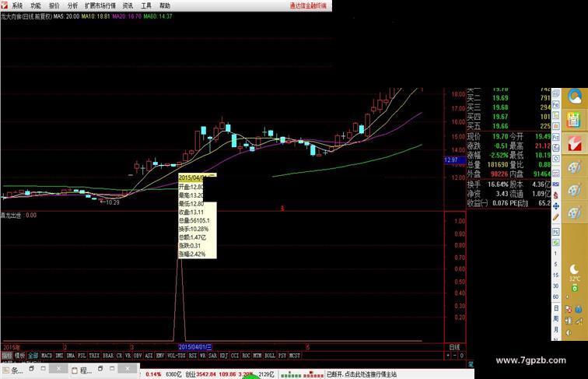The width and height of the screenshot is (588, 379).
Task: Switch sub-chart to CCI indicator
Action: coord(235,356)
